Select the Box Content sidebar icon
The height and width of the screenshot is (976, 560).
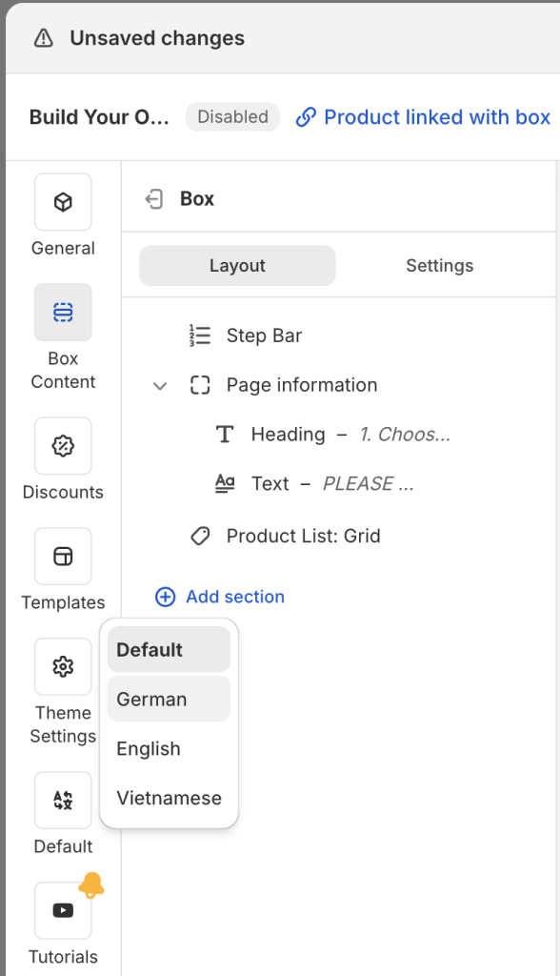point(63,313)
